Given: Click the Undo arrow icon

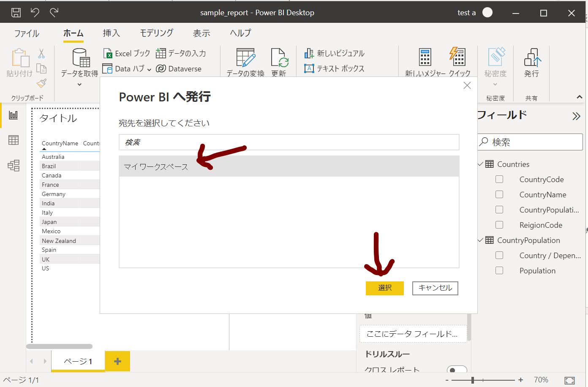Looking at the screenshot, I should point(35,13).
